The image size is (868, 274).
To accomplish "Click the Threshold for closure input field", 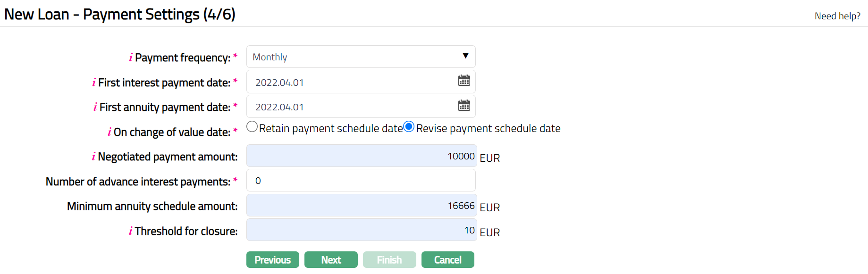I will point(361,230).
